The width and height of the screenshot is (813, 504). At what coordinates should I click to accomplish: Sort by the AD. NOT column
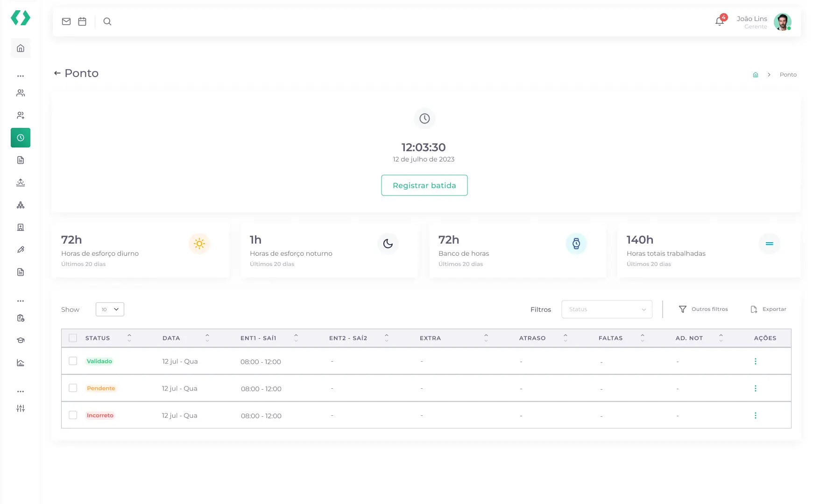point(721,338)
